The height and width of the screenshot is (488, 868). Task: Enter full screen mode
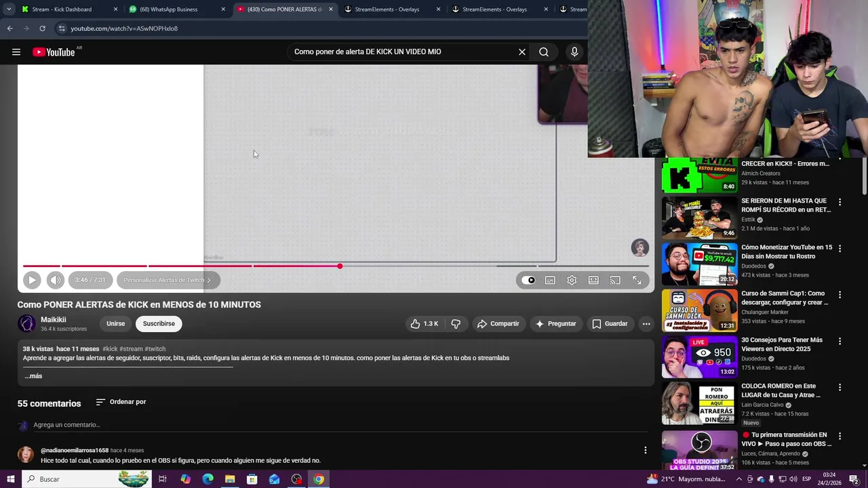pos(637,280)
